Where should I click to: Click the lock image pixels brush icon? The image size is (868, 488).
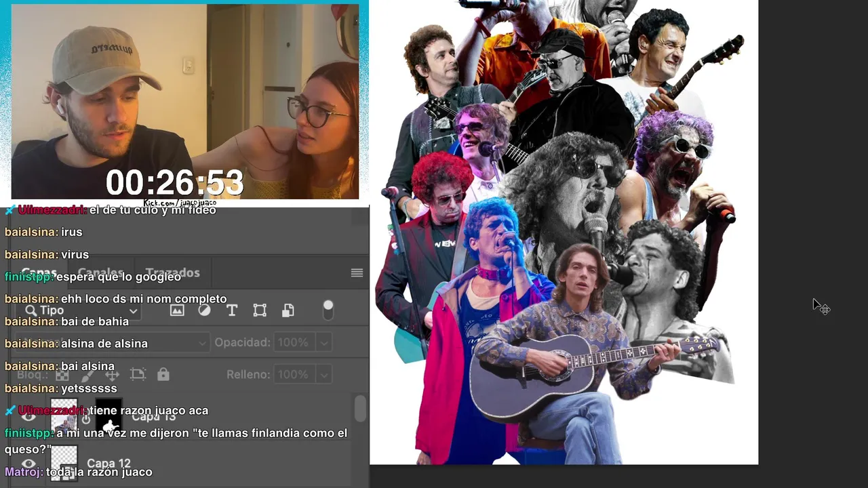click(87, 374)
